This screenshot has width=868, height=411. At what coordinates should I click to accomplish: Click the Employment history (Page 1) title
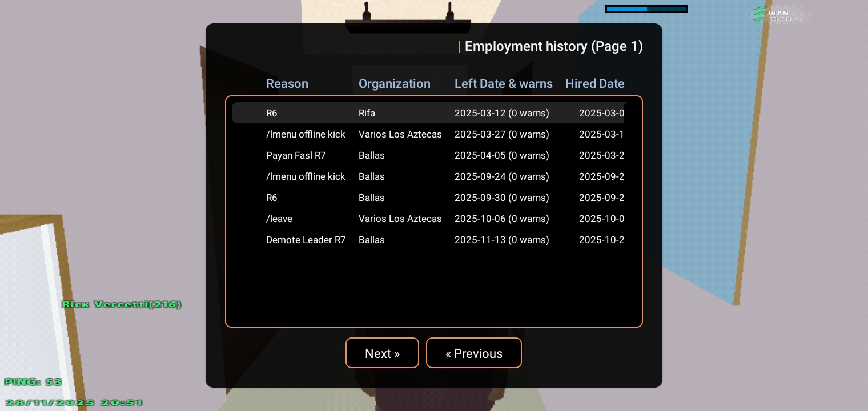pyautogui.click(x=553, y=46)
